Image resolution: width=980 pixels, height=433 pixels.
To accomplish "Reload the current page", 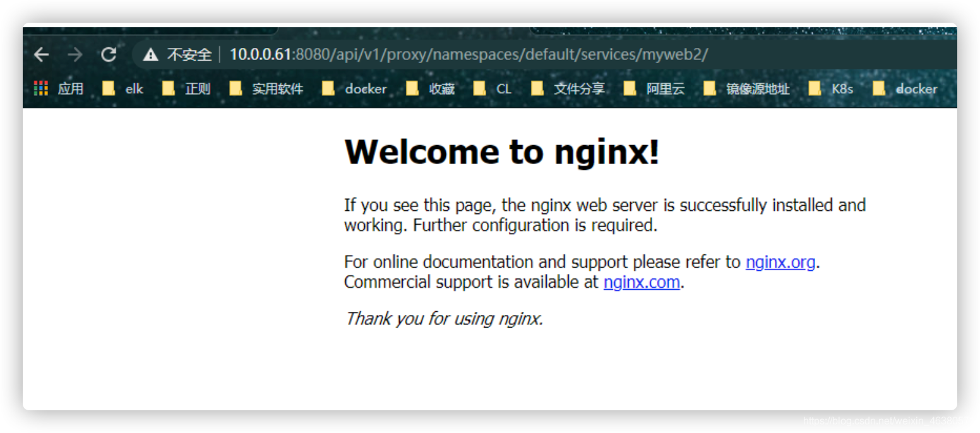I will pos(109,55).
